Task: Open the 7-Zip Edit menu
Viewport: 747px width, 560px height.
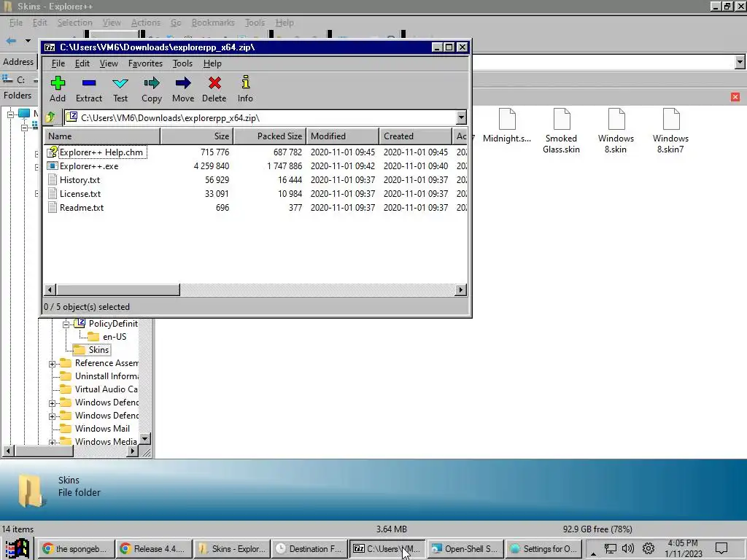Action: (82, 63)
